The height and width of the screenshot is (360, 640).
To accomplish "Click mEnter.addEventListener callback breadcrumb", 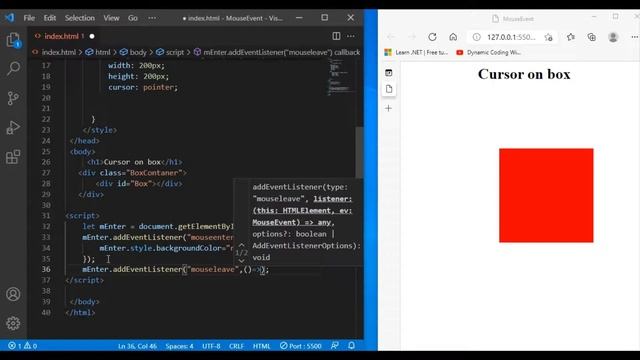I will 282,52.
